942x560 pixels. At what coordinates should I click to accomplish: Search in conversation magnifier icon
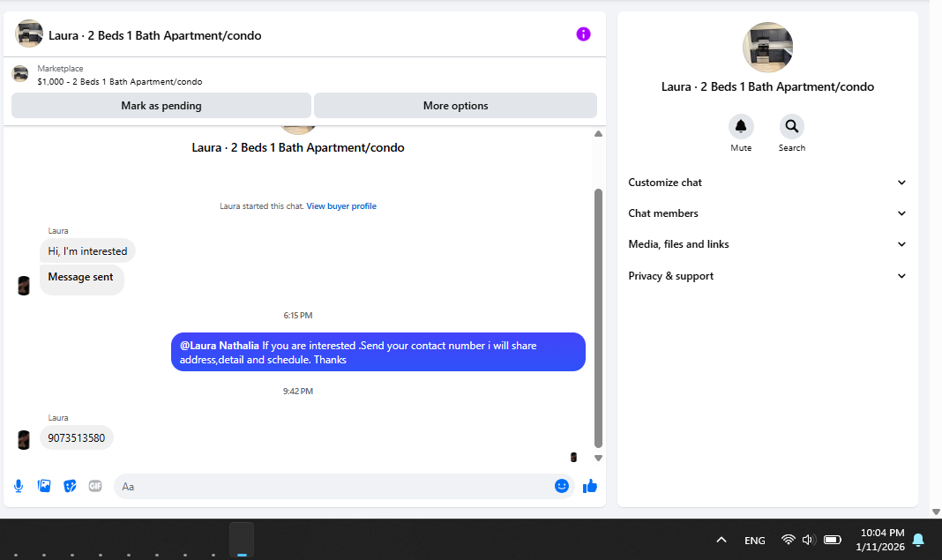coord(792,126)
